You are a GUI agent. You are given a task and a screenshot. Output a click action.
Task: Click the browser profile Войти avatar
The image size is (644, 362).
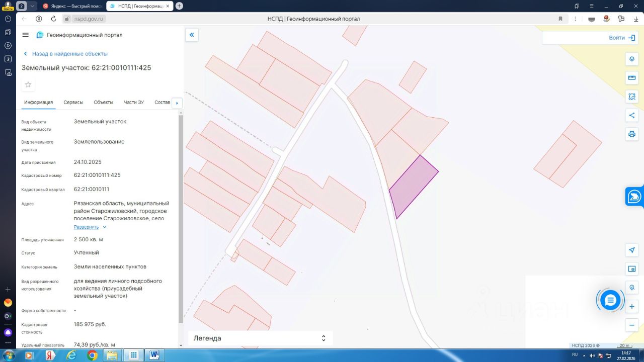coord(8,6)
